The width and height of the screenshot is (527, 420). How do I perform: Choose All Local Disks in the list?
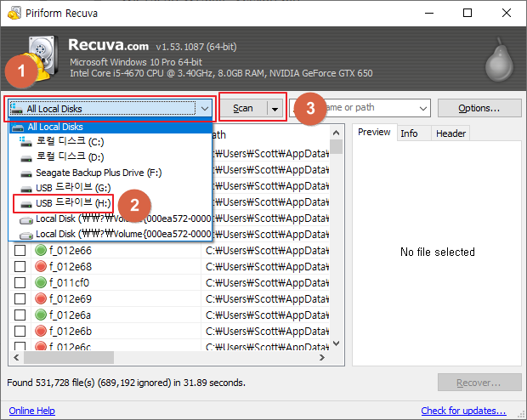tap(110, 128)
